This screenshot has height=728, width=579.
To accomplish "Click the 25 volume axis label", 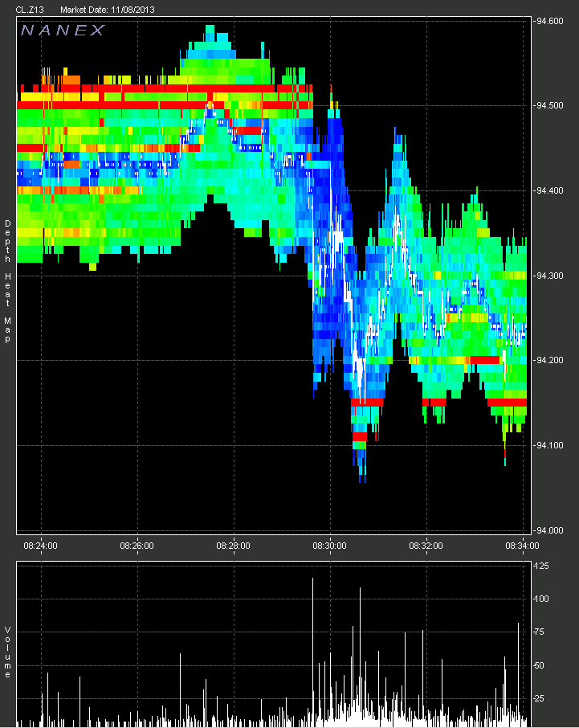I will [540, 698].
